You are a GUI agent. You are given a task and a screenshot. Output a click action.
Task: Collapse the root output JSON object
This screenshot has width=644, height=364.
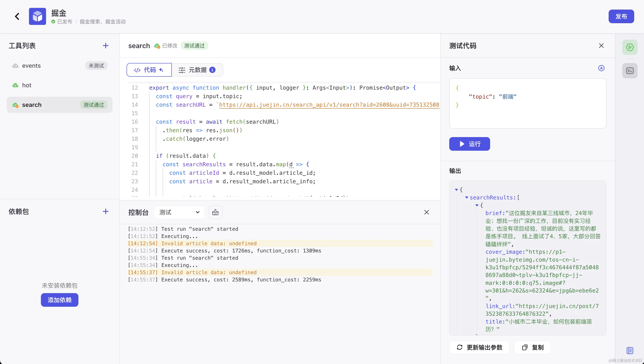[x=456, y=190]
